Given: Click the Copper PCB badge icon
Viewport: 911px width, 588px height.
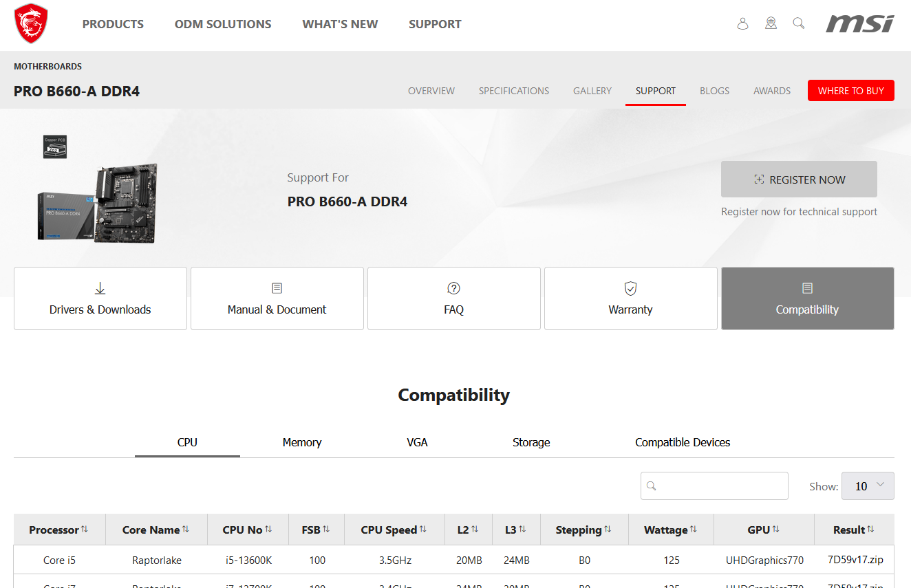Looking at the screenshot, I should [55, 146].
